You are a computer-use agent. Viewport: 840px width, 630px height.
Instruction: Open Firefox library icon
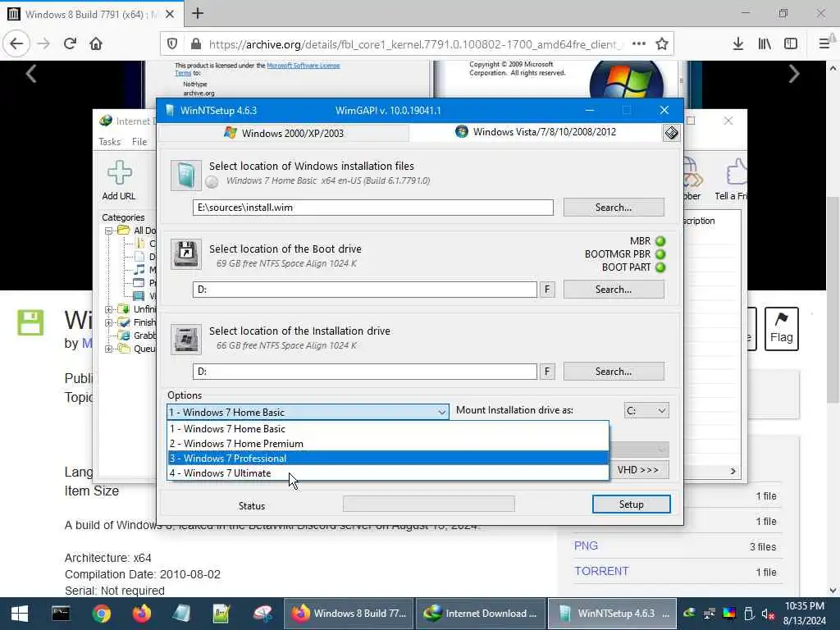(765, 43)
